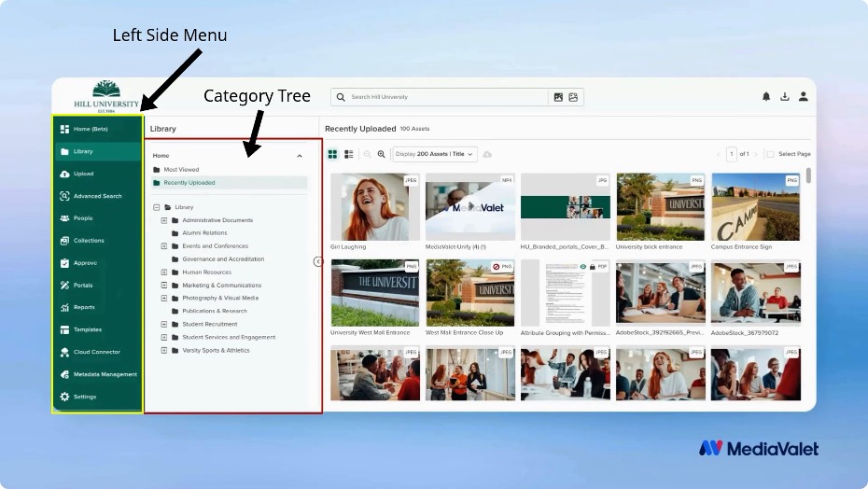Click the Hill University logo

pyautogui.click(x=106, y=96)
